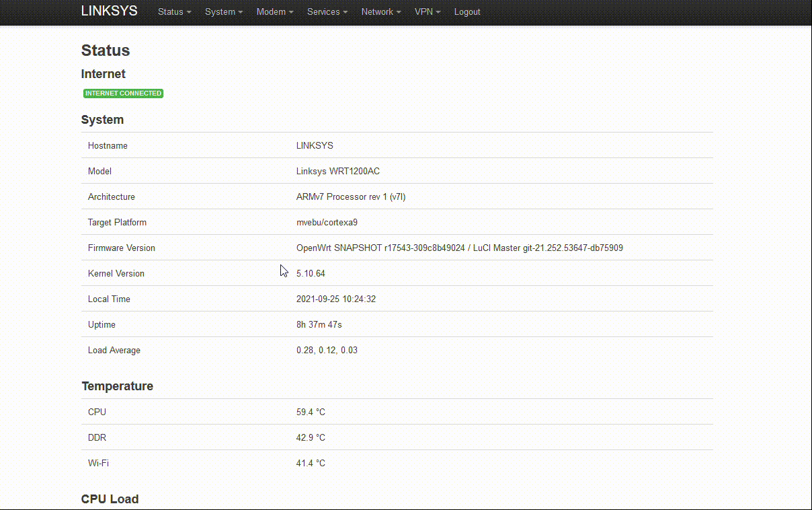Click the Kernel Version label

pos(116,273)
